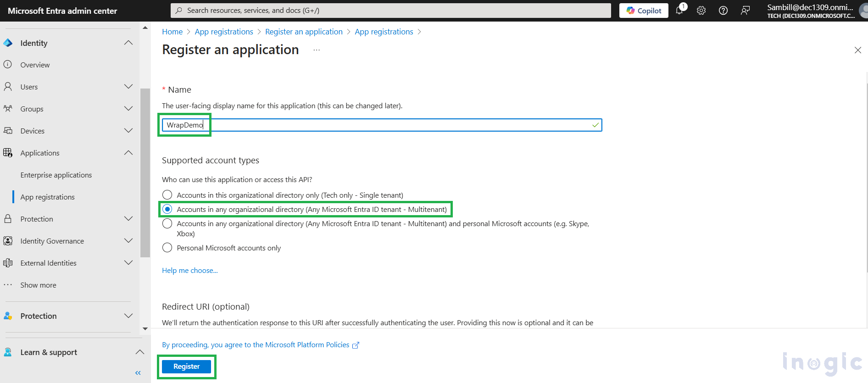This screenshot has width=868, height=383.
Task: Expand the Protection chevron under Identity
Action: (x=128, y=219)
